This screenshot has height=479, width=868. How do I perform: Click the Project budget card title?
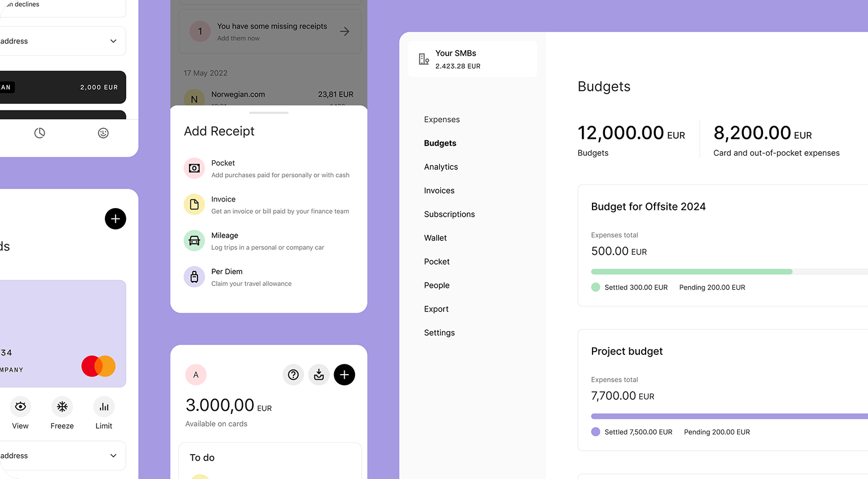pyautogui.click(x=627, y=351)
